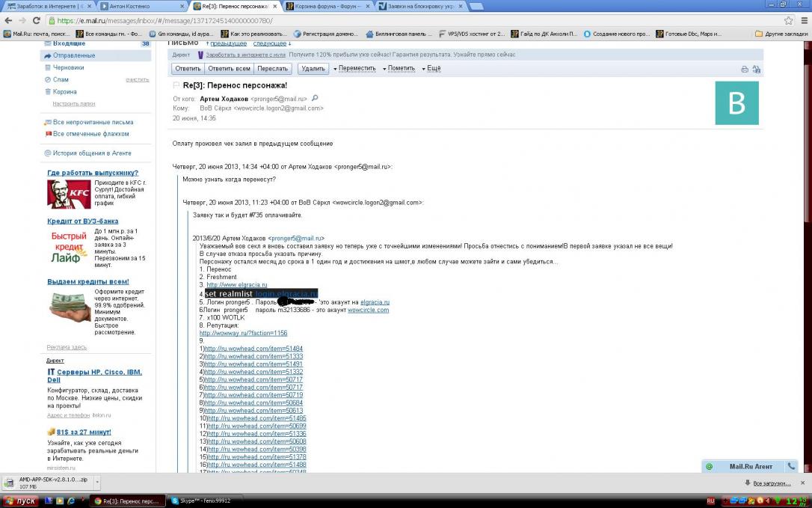Open the Спам folder

click(61, 79)
